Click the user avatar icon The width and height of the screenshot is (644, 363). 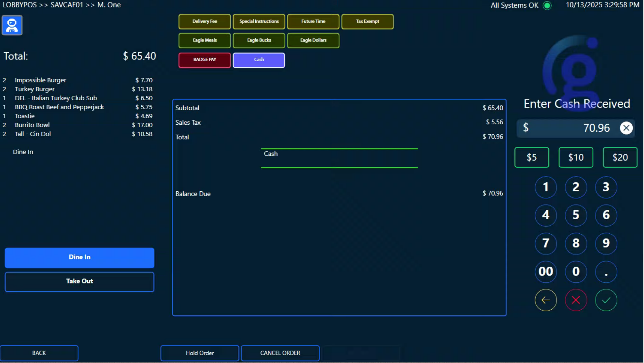[12, 25]
